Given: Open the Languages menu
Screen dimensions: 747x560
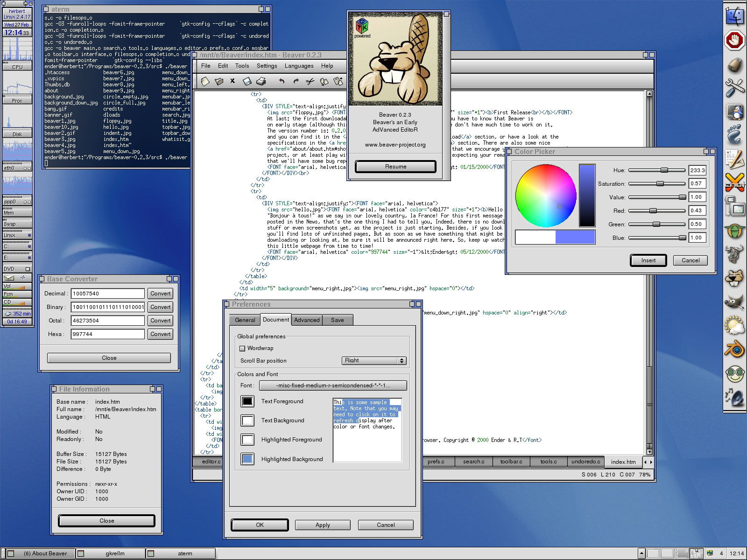Looking at the screenshot, I should click(x=299, y=66).
